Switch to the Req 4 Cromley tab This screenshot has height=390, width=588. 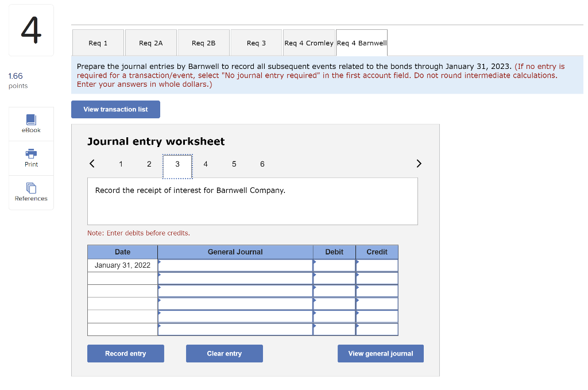[x=309, y=43]
